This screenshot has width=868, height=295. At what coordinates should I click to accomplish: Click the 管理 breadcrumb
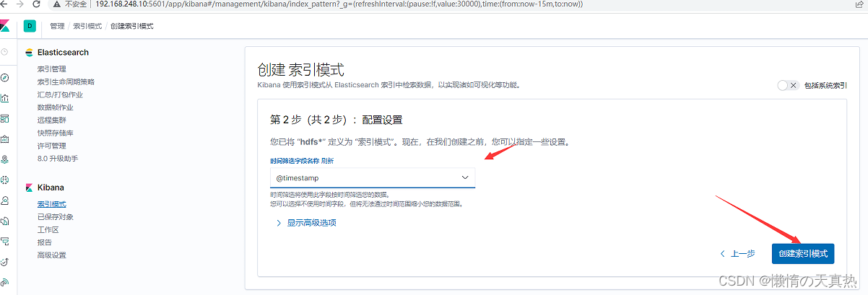(57, 27)
